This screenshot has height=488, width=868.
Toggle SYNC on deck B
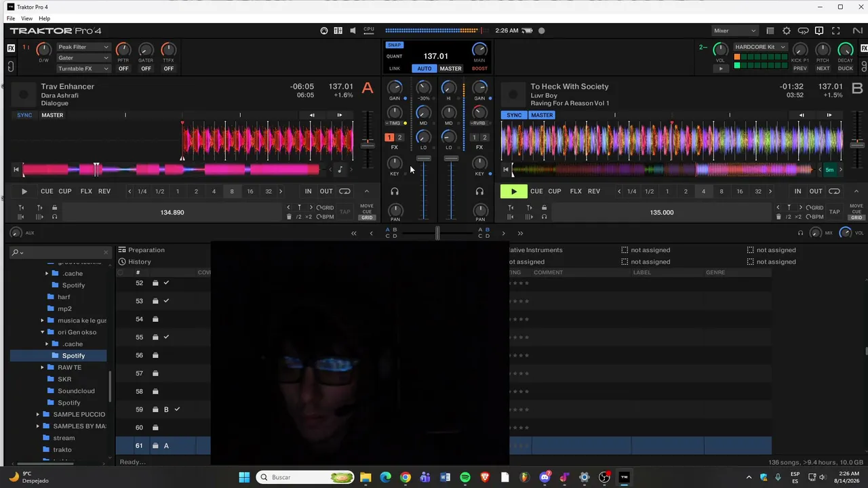pos(514,115)
